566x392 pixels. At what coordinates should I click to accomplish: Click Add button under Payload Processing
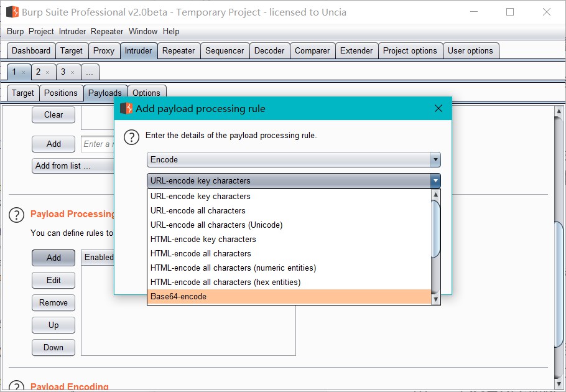pyautogui.click(x=53, y=258)
